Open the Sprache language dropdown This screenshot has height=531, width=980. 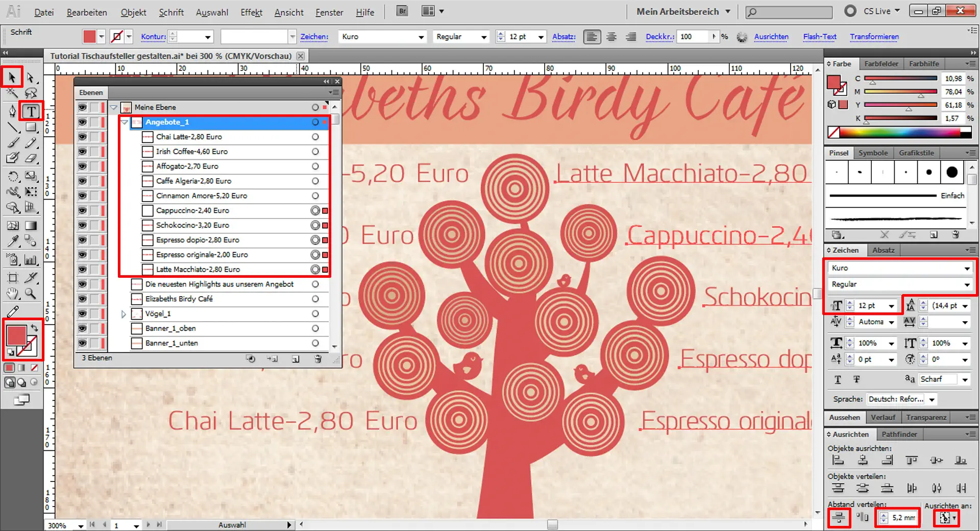coord(932,399)
